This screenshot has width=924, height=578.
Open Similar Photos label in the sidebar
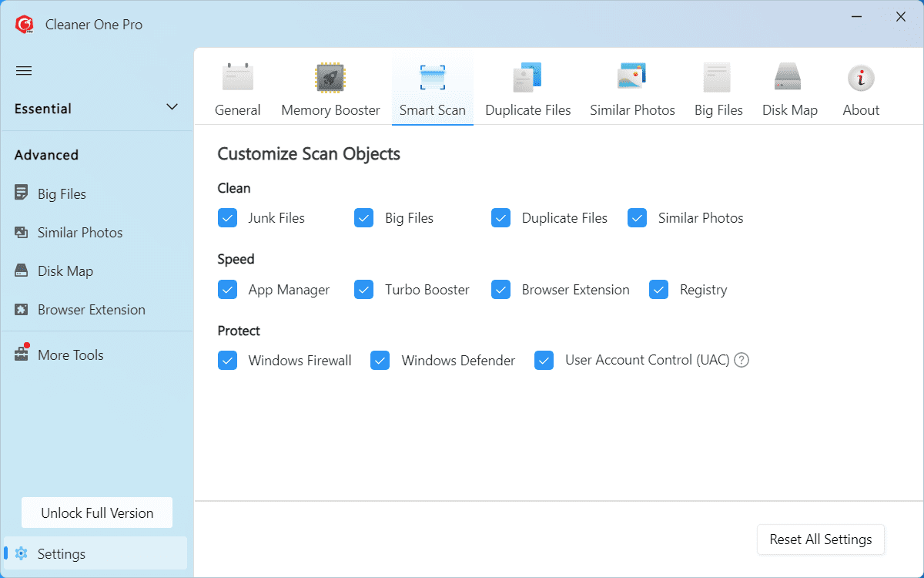coord(80,233)
